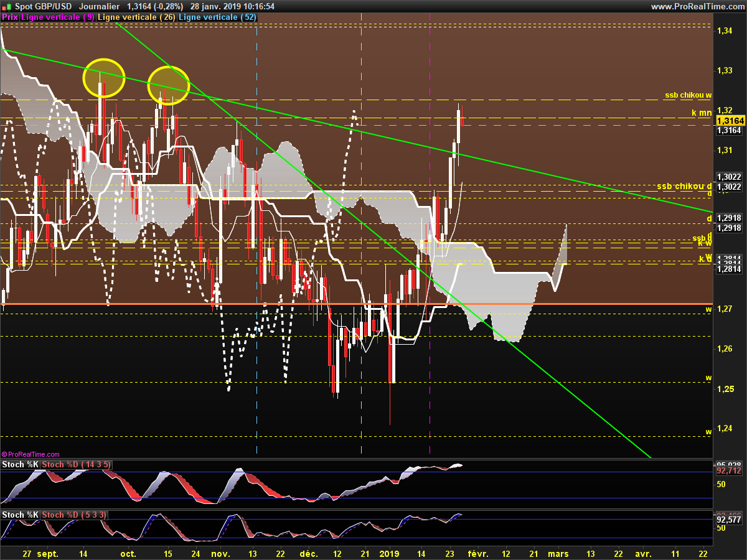Image resolution: width=747 pixels, height=560 pixels.
Task: Click the candlestick chart icon beside Spot GBP/USD
Action: [x=6, y=6]
